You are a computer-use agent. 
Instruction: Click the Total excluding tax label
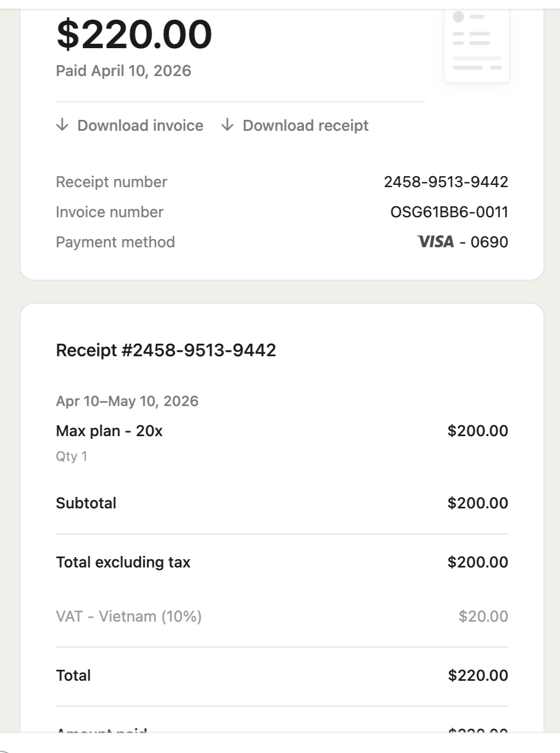[x=123, y=563]
